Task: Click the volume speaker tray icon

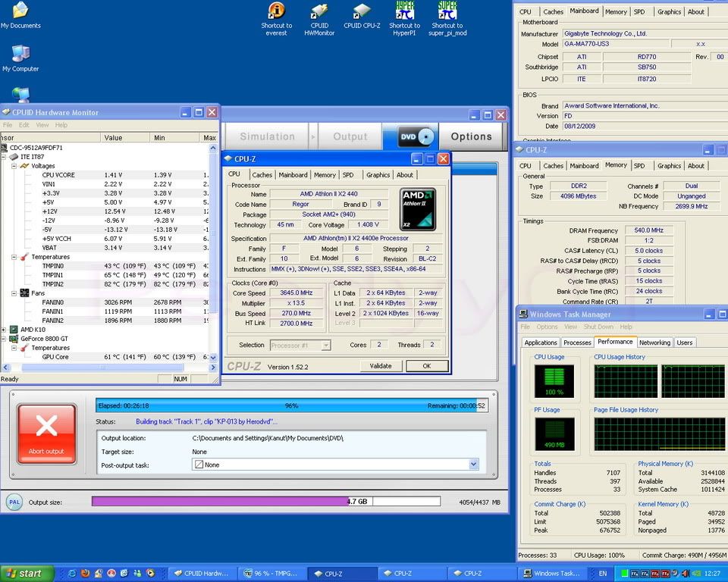Action: point(686,574)
